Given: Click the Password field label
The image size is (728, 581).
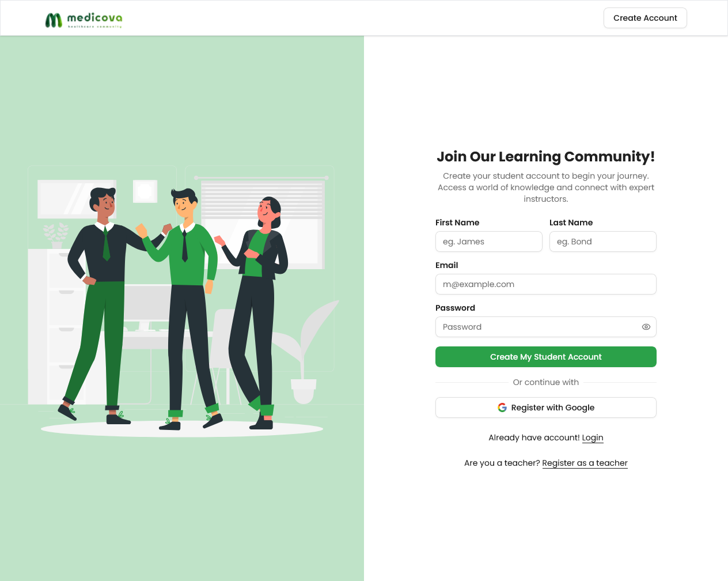Looking at the screenshot, I should [x=455, y=308].
